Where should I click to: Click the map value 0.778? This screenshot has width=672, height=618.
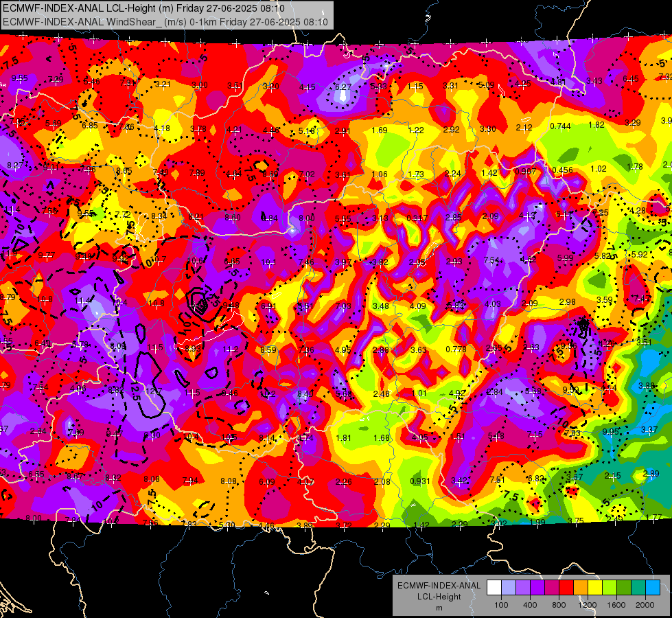point(456,349)
